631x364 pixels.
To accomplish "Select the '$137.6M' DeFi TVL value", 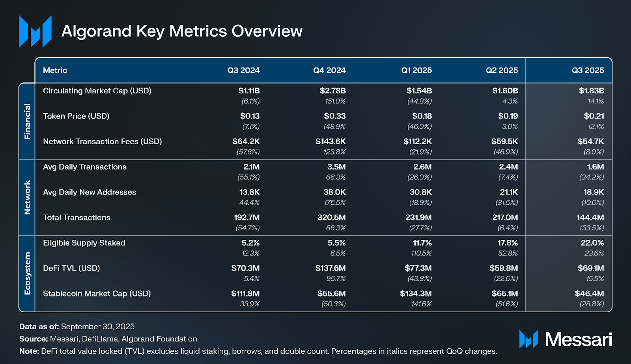I will (x=330, y=268).
